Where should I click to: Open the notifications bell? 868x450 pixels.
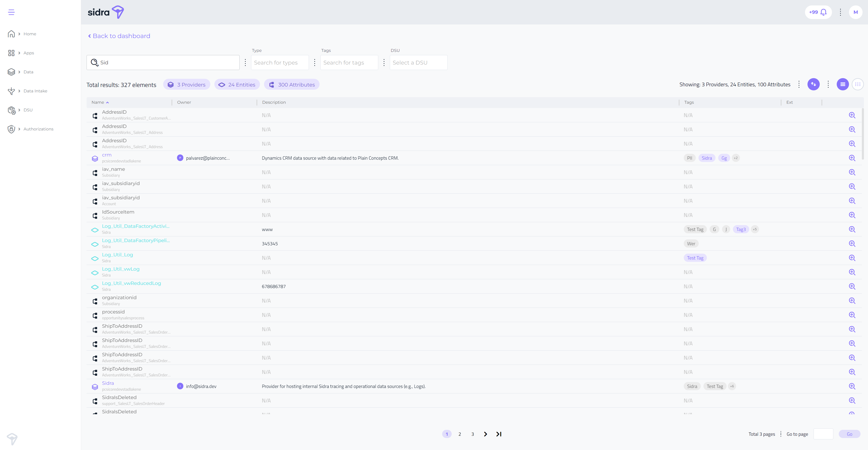(x=823, y=12)
